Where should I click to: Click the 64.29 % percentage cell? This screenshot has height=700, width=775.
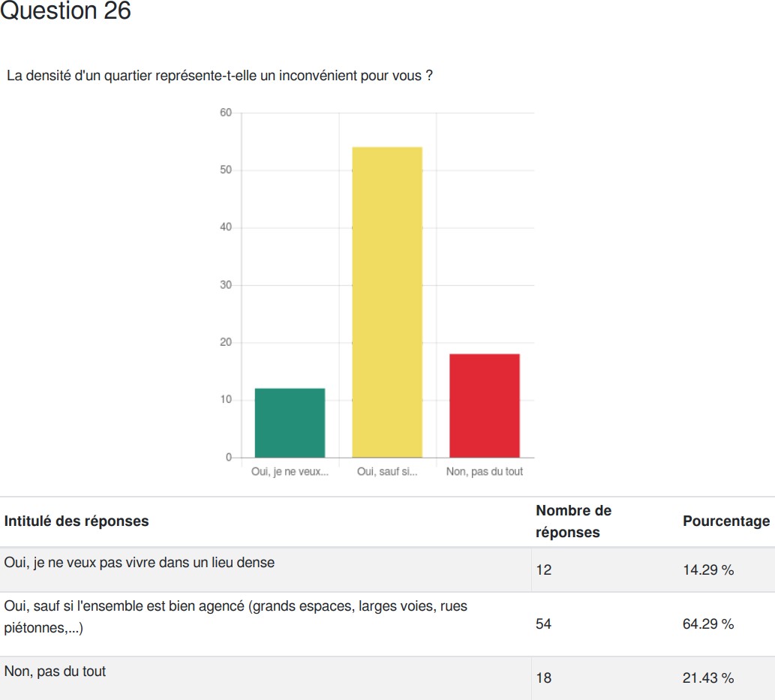tap(707, 624)
